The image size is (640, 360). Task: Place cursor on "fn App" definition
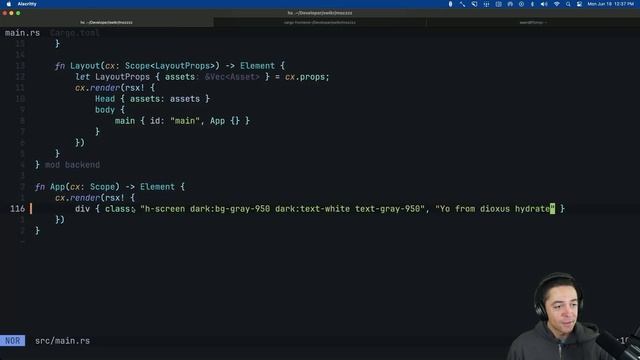pos(50,187)
